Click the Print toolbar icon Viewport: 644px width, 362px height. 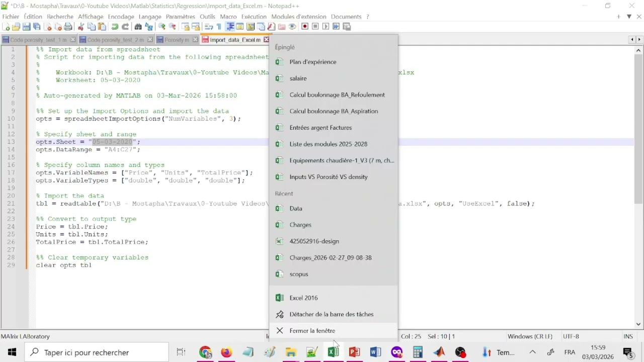pyautogui.click(x=68, y=27)
